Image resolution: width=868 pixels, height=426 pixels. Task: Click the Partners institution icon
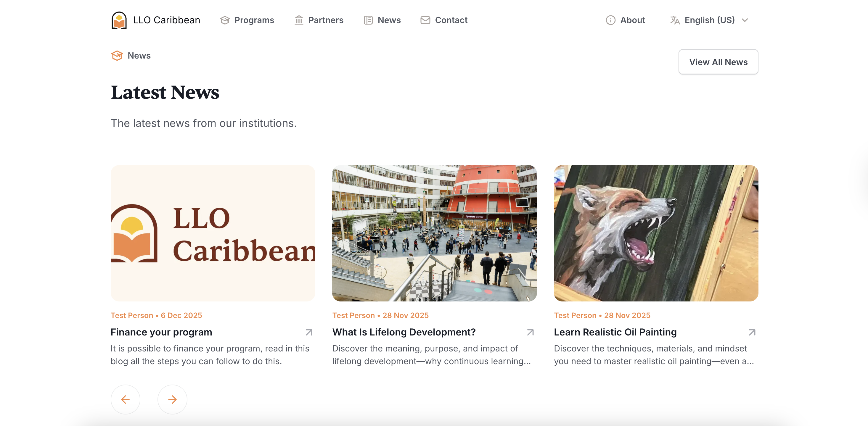[299, 20]
